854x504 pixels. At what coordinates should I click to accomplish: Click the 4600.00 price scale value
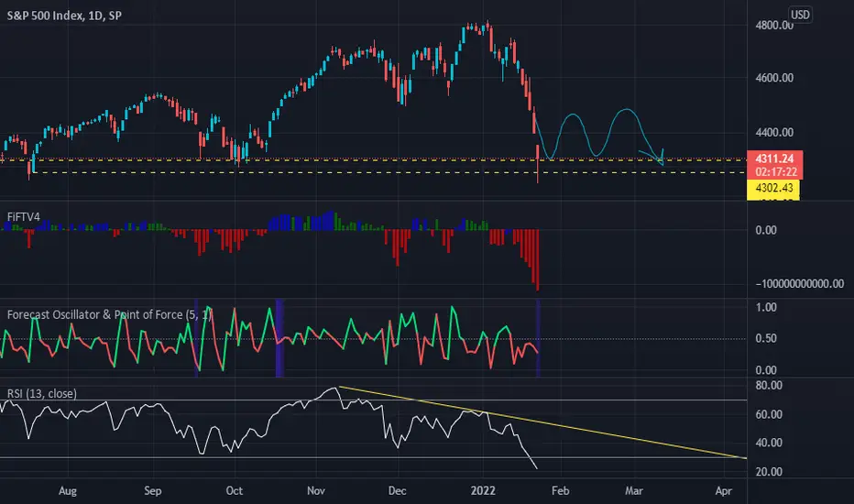pyautogui.click(x=774, y=78)
